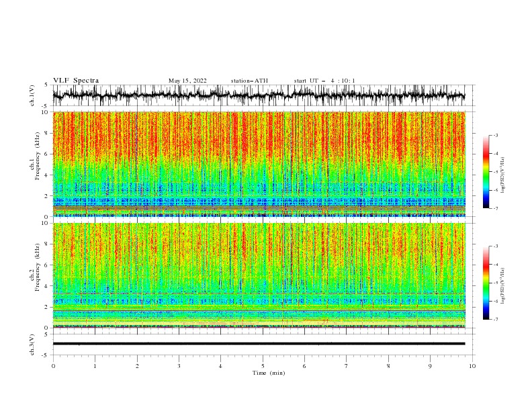Click the "VLF Spectra" title text

76,81
